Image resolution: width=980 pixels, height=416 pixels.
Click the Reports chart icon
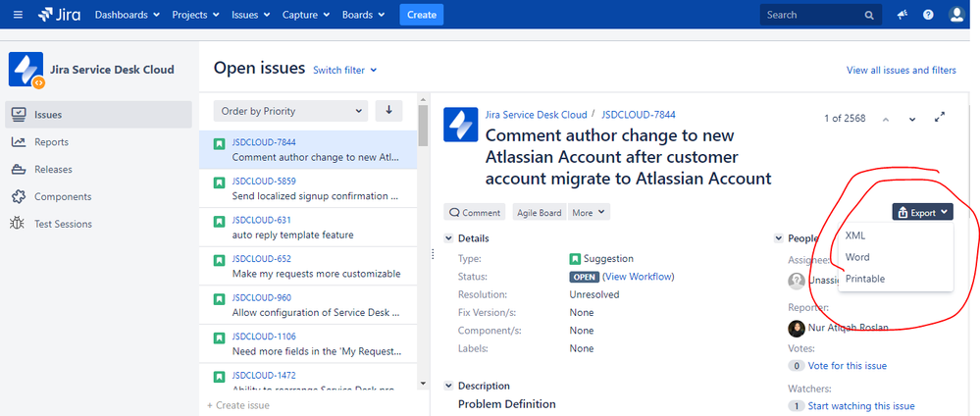tap(19, 142)
